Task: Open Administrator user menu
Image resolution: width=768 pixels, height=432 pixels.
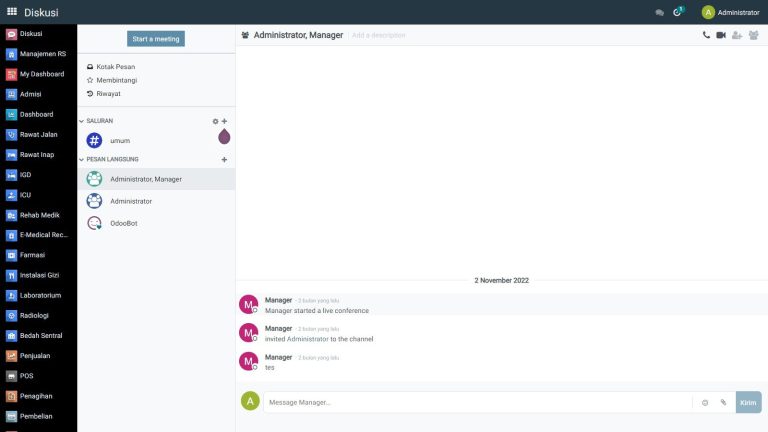Action: click(x=730, y=12)
